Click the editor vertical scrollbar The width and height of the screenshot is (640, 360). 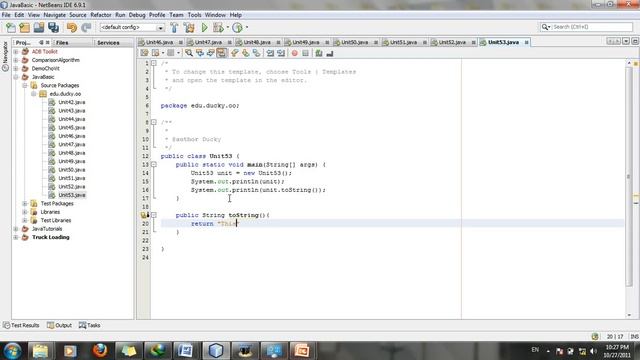point(629,176)
